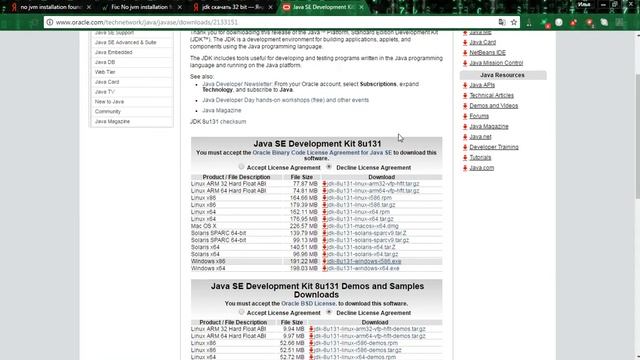The height and width of the screenshot is (360, 640).
Task: Click download arrow icon for jdk-8u131-linux-i586-demos.rpm
Action: point(311,343)
